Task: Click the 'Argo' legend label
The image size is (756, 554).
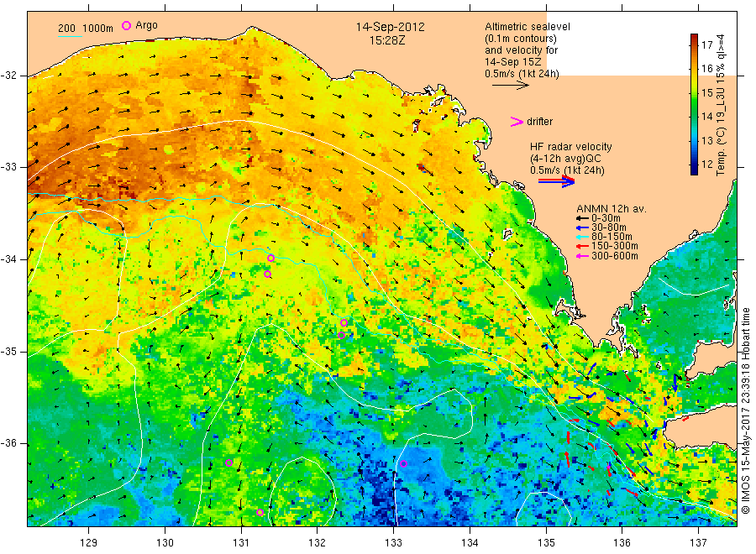Action: (146, 25)
